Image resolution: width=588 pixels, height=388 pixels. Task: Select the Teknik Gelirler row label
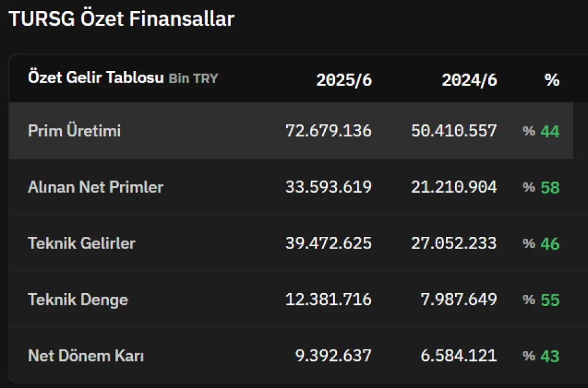pyautogui.click(x=81, y=243)
